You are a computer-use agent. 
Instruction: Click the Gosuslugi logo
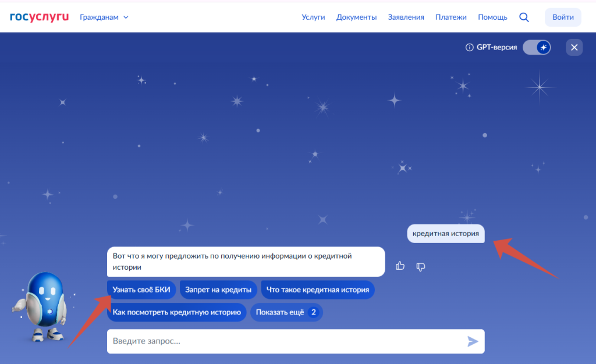(39, 17)
